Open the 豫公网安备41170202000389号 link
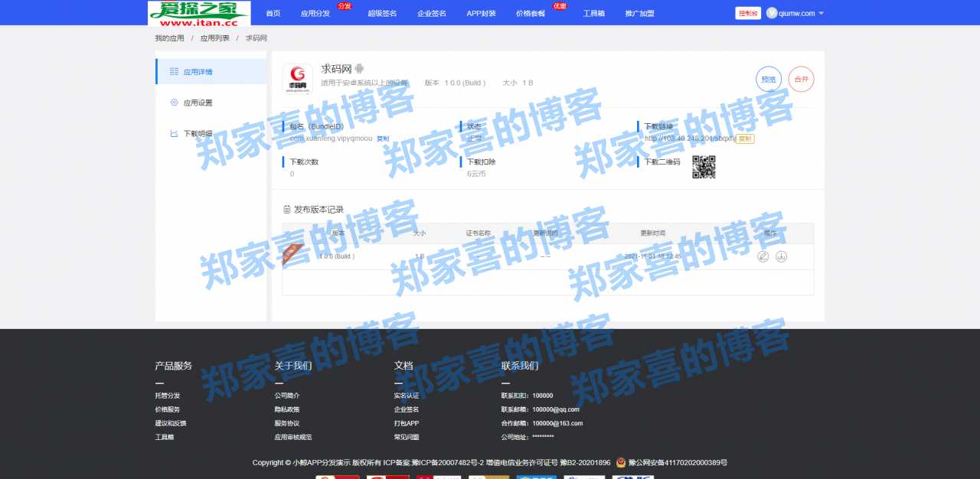Screen dimensions: 980x479 678,463
